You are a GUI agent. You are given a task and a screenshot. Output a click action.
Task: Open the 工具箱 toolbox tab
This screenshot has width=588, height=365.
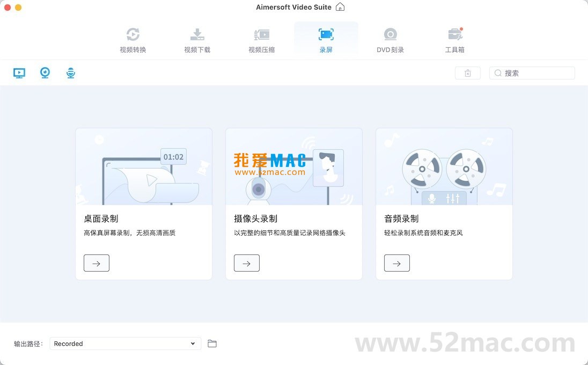455,40
